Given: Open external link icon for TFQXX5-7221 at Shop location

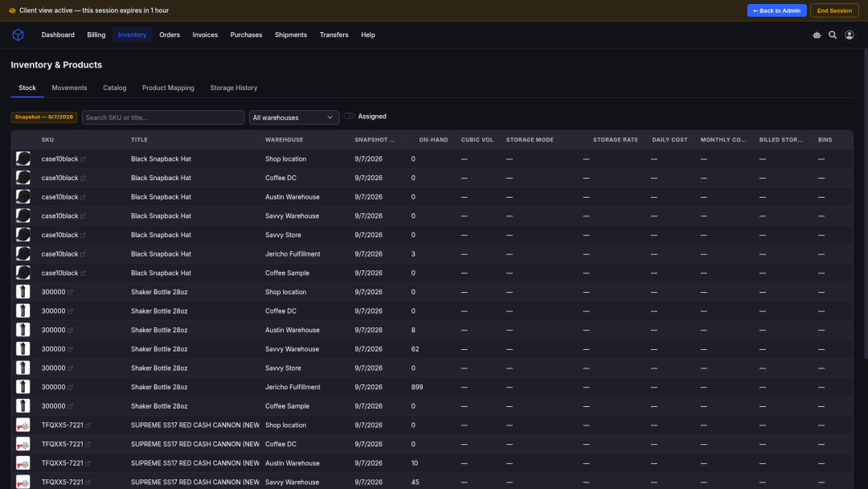Looking at the screenshot, I should click(88, 426).
